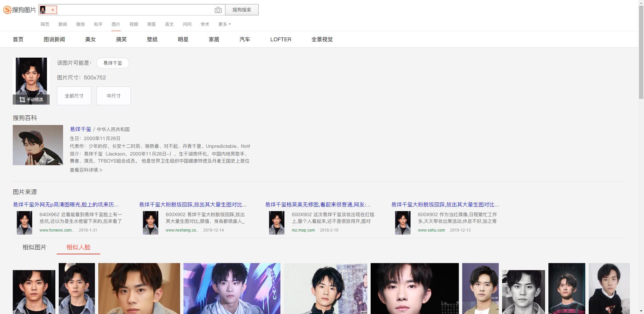
Task: Remove the uploaded image from search box
Action: [x=53, y=10]
